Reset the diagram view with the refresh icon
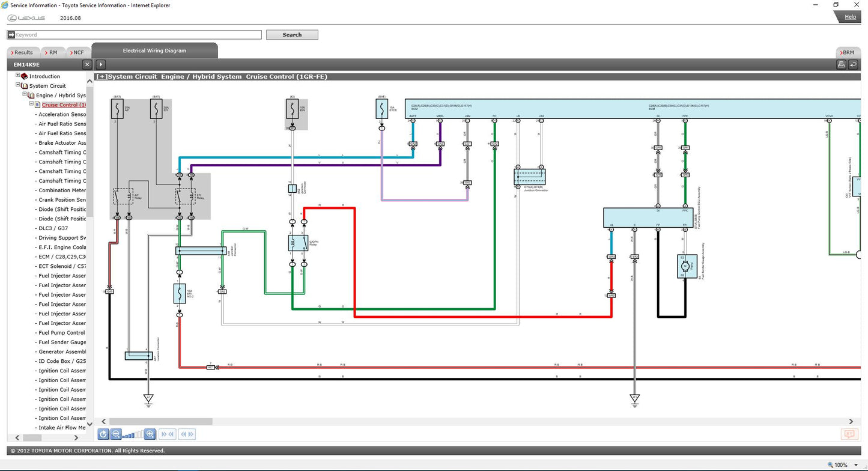Screen dimensions: 868x471 click(103, 434)
